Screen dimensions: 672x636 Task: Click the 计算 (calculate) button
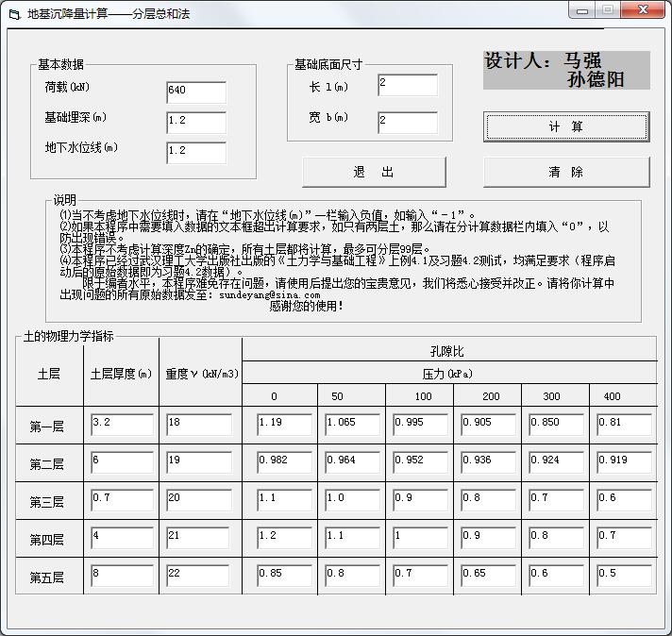click(566, 126)
